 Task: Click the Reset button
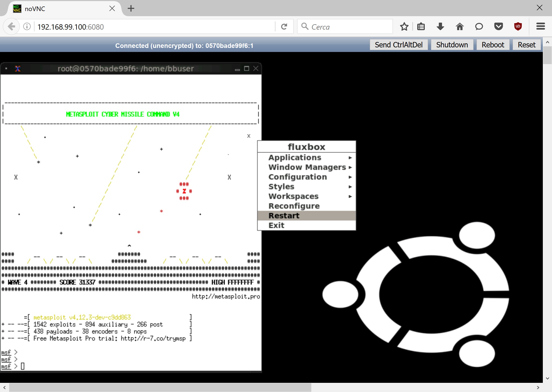tap(526, 45)
